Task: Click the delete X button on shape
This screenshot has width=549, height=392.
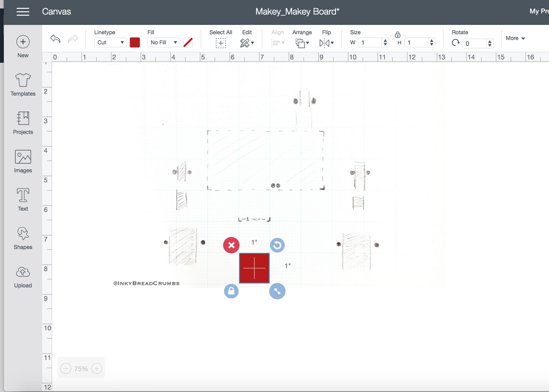Action: 231,245
